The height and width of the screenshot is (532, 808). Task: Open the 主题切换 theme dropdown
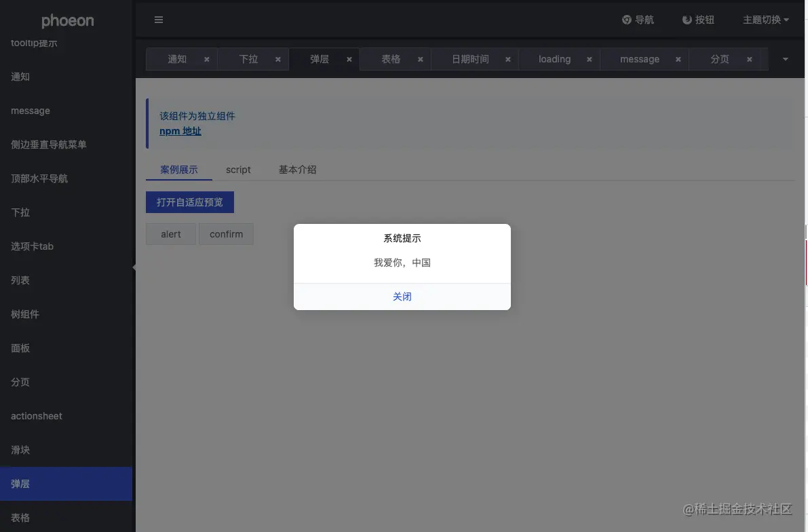[x=765, y=20]
